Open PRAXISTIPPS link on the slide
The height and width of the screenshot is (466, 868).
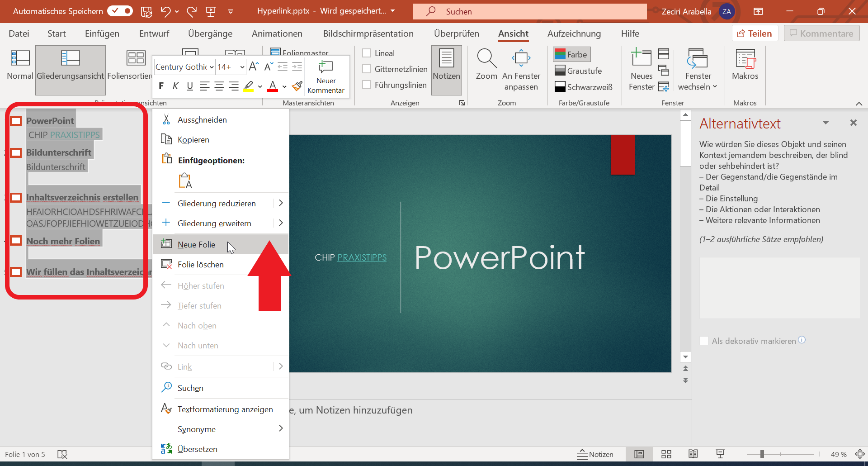pos(362,257)
